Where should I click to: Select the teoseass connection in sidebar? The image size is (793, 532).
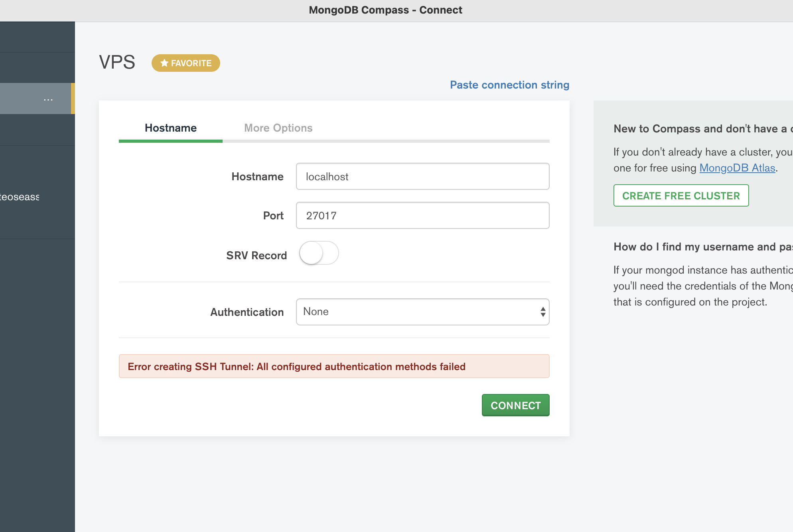click(20, 197)
